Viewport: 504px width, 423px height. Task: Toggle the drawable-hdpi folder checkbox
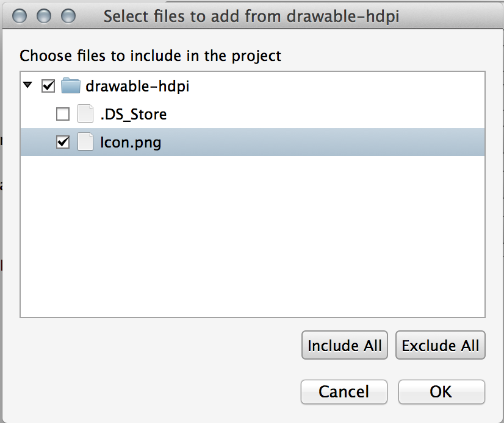point(48,86)
